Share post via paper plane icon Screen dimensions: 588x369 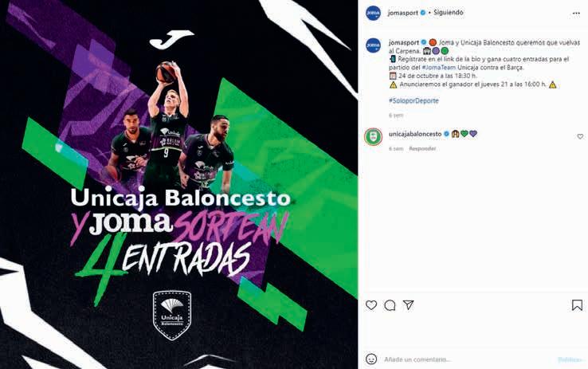pyautogui.click(x=408, y=305)
